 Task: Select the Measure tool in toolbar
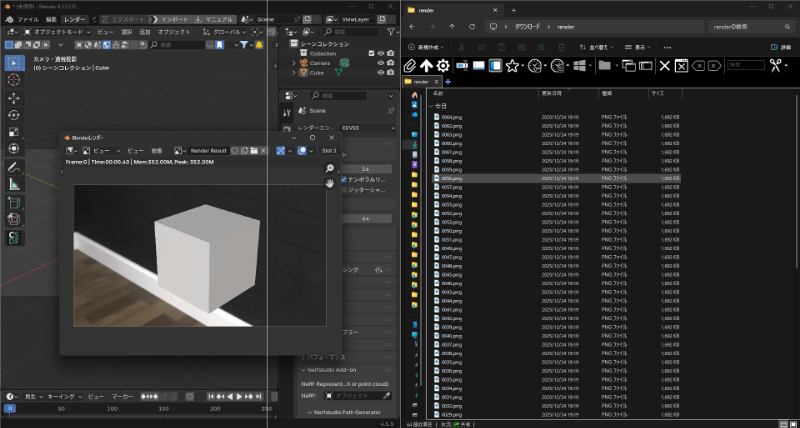[14, 184]
